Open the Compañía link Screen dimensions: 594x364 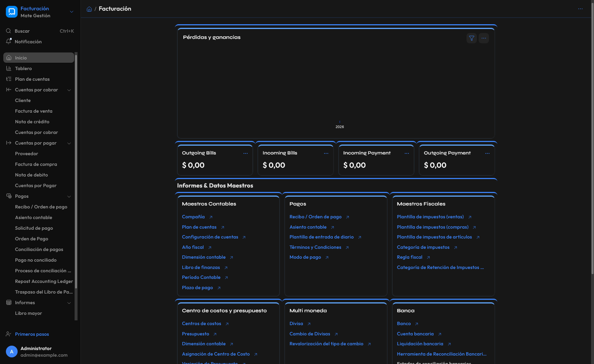(193, 217)
